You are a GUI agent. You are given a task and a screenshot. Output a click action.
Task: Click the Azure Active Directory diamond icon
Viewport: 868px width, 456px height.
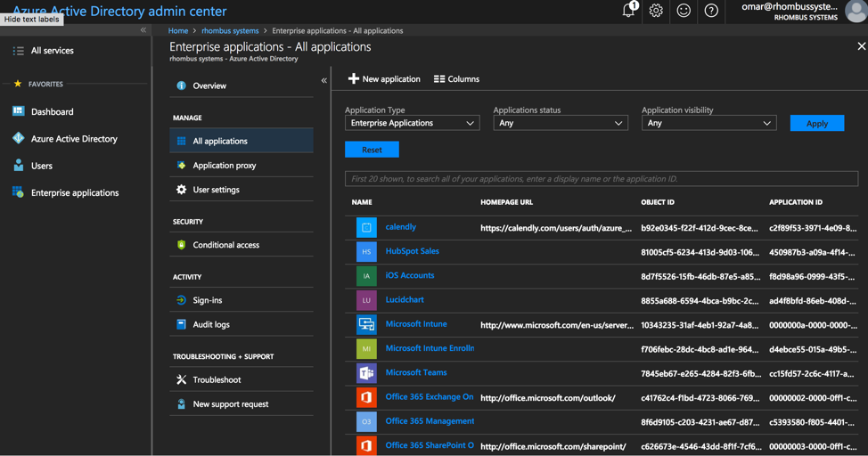18,138
